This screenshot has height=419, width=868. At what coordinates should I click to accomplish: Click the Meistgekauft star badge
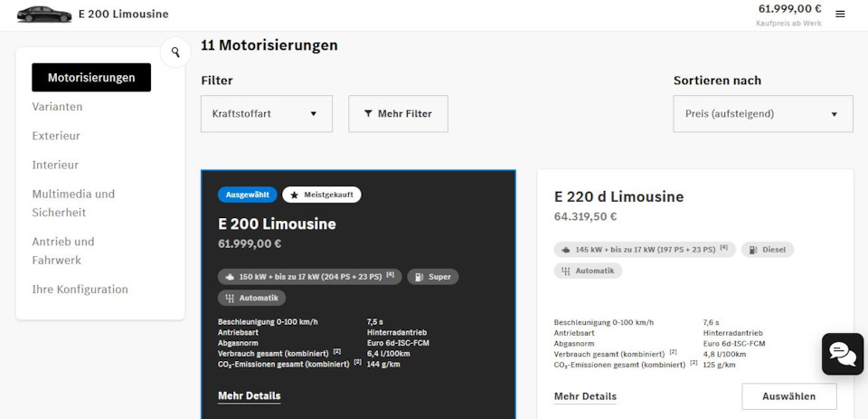pos(322,195)
